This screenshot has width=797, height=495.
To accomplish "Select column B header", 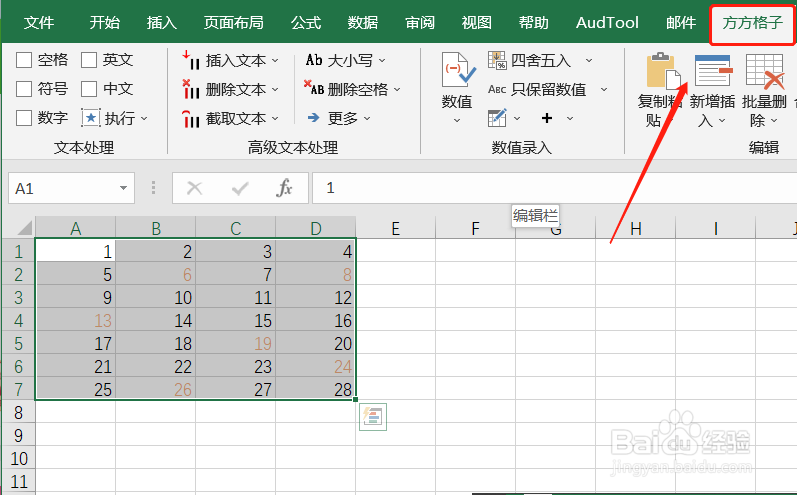I will coord(156,228).
